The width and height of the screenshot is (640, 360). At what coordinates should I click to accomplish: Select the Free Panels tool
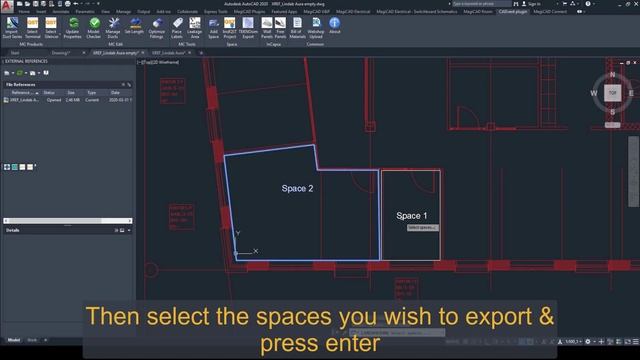point(280,28)
